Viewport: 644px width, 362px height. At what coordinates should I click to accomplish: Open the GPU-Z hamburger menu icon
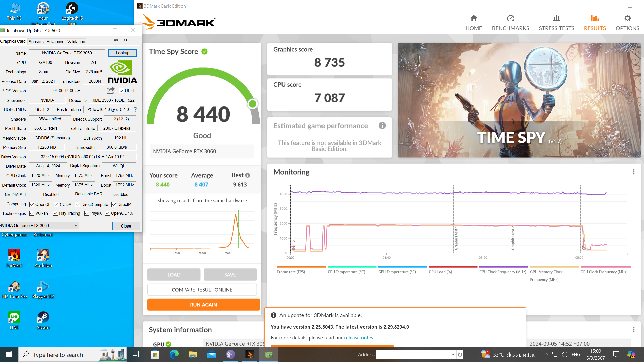pyautogui.click(x=135, y=40)
